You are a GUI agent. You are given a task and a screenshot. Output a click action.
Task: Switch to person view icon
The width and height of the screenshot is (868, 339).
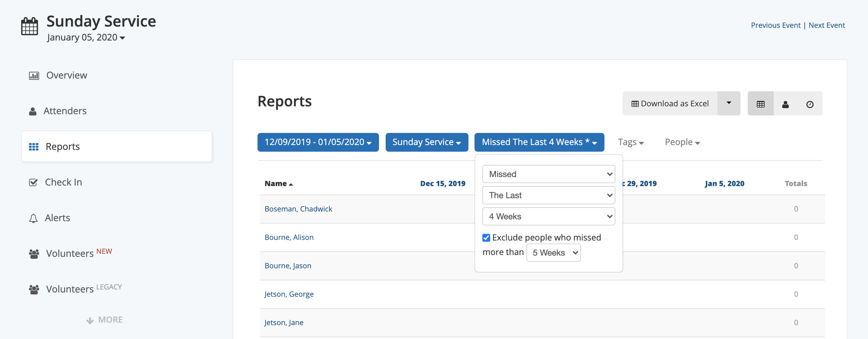(785, 104)
